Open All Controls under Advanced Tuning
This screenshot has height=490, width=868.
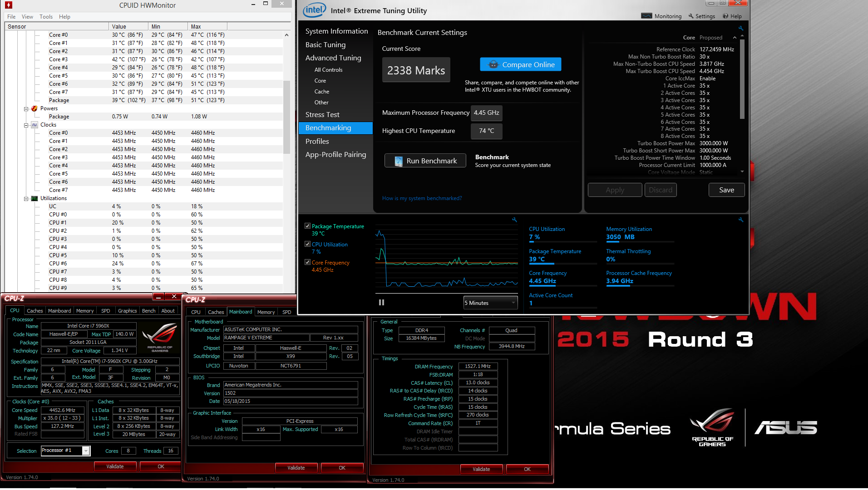point(328,70)
